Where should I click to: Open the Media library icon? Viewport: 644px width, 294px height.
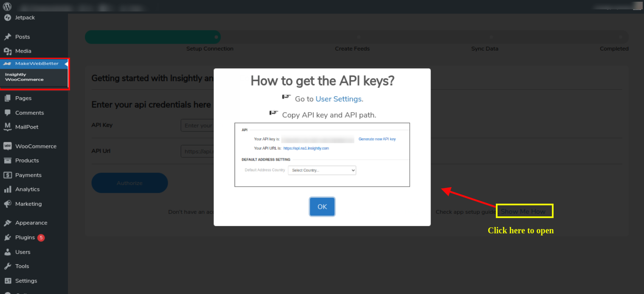pyautogui.click(x=8, y=51)
